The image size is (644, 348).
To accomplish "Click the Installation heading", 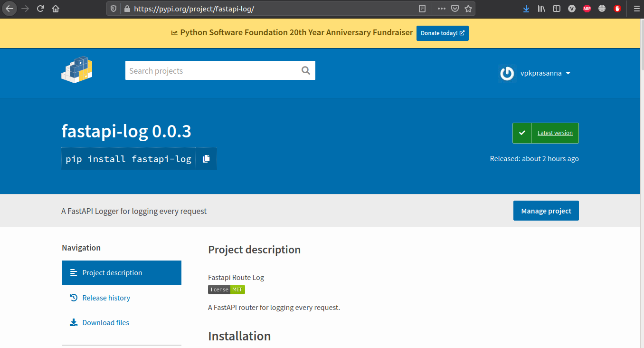I will [x=239, y=336].
